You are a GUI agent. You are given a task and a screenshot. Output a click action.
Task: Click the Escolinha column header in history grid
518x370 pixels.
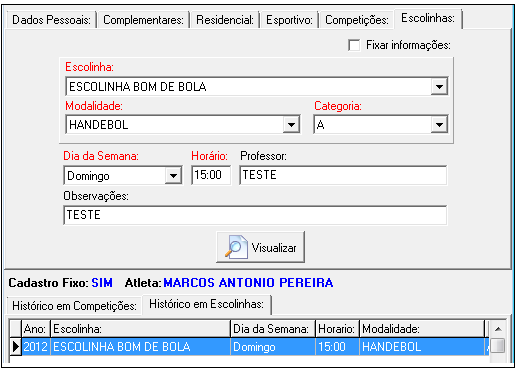(140, 329)
